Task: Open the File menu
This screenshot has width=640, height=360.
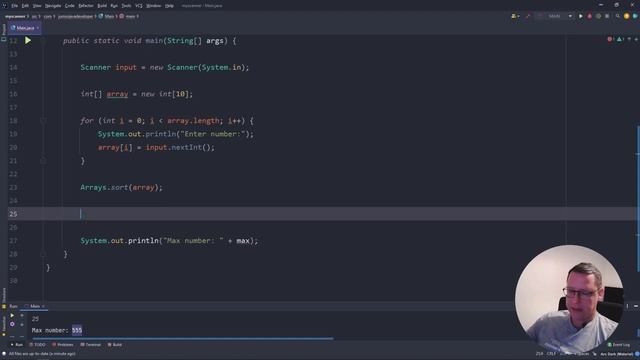Action: point(15,6)
